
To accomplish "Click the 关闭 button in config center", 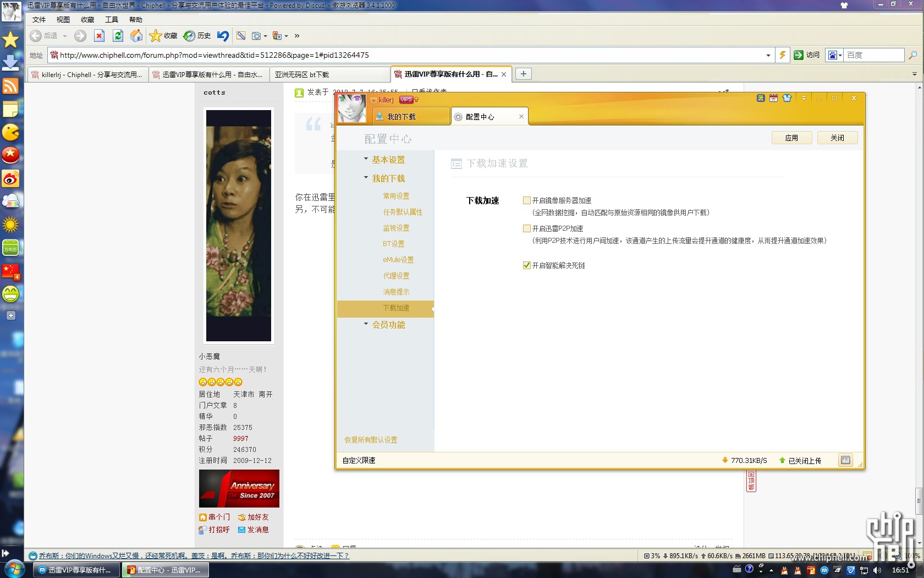I will click(837, 138).
